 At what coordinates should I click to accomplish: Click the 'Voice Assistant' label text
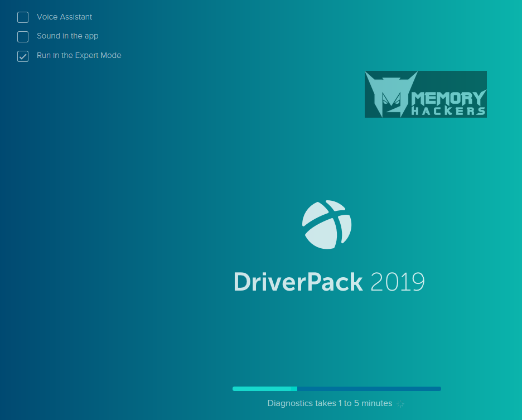[x=64, y=17]
